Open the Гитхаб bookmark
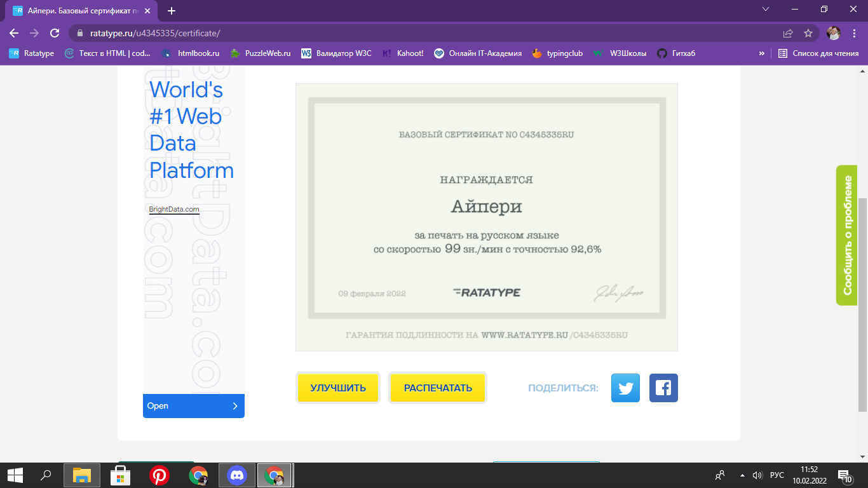This screenshot has width=868, height=488. 677,53
